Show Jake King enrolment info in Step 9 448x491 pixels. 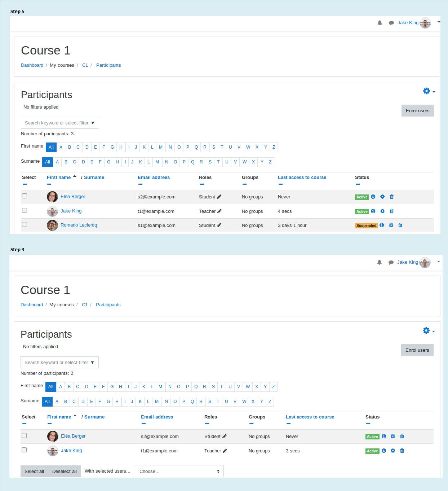point(384,451)
